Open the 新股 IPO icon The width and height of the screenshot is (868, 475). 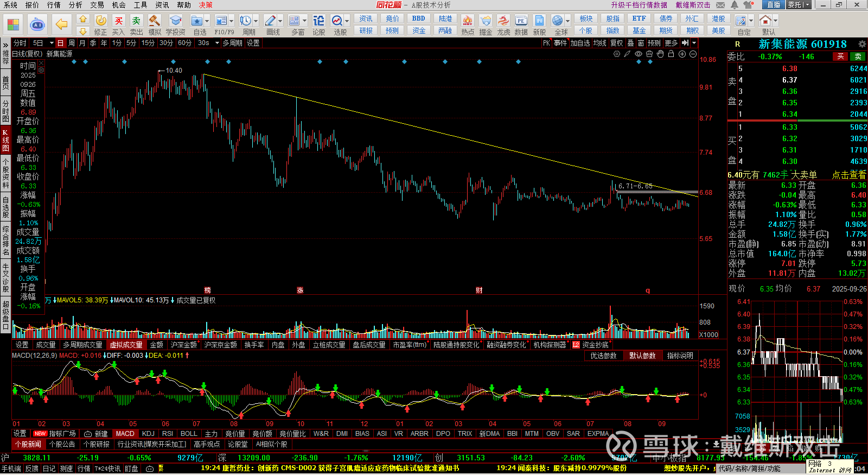(539, 21)
